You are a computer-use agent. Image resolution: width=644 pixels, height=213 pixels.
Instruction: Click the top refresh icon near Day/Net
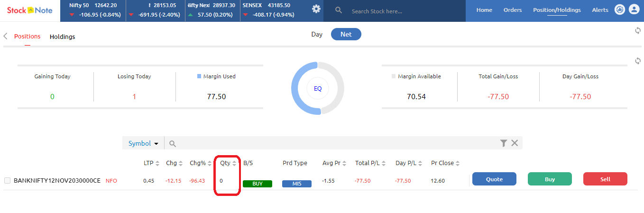[x=638, y=31]
